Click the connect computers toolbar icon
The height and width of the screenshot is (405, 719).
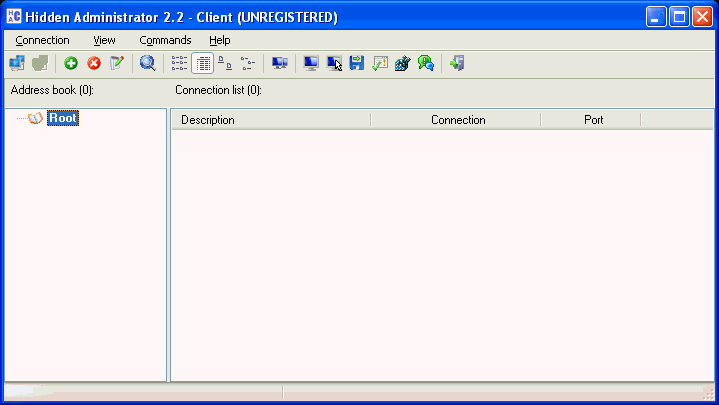(x=17, y=63)
